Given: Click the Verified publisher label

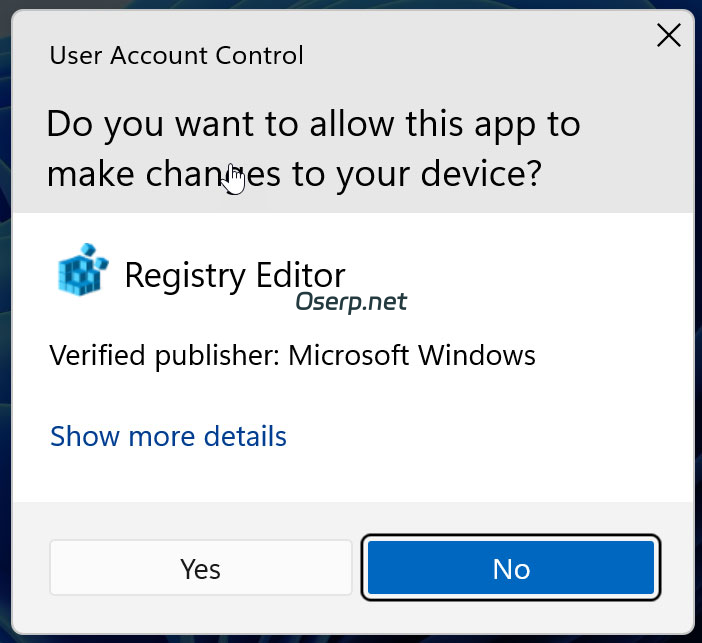Looking at the screenshot, I should [164, 355].
